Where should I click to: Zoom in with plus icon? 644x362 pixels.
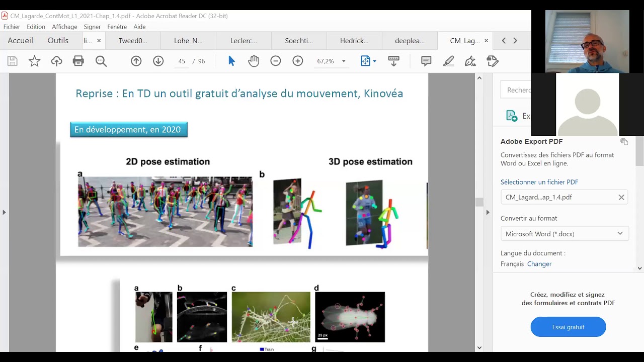298,61
